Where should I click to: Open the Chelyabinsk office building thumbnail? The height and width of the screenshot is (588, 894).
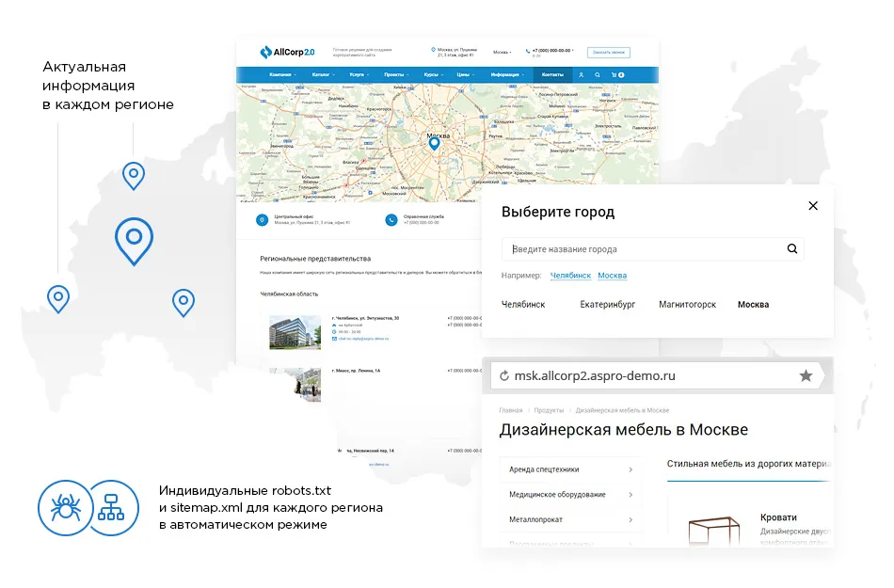point(295,332)
